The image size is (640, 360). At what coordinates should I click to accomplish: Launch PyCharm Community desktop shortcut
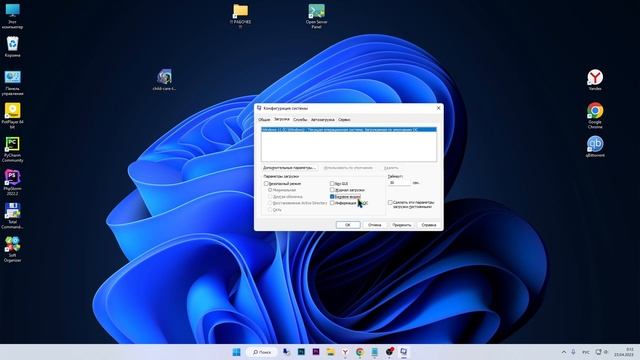12,149
